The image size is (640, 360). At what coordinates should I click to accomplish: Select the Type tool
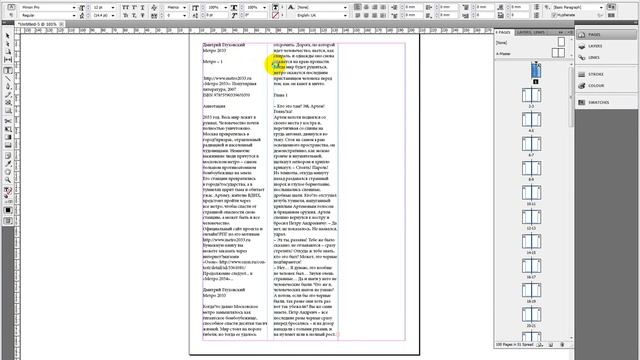pyautogui.click(x=8, y=70)
